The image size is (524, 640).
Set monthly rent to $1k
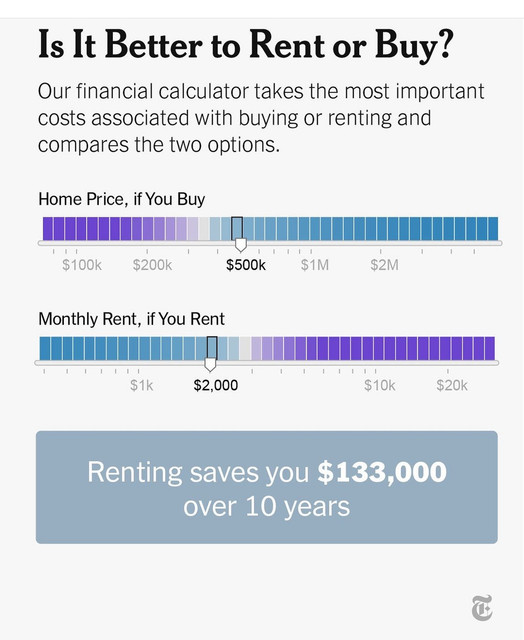pos(142,385)
